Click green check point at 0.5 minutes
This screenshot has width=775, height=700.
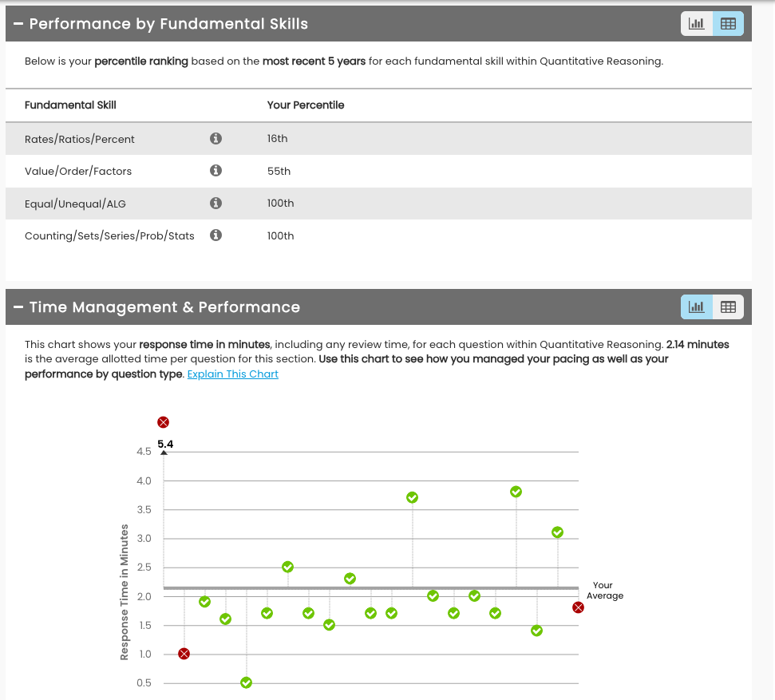(246, 682)
